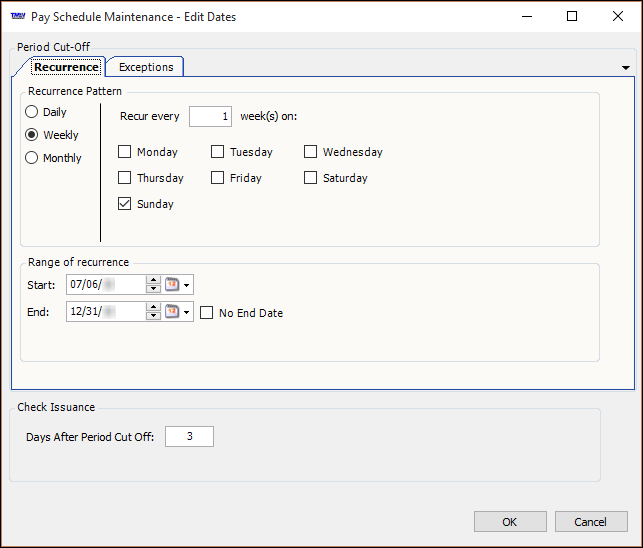This screenshot has width=643, height=548.
Task: Increase the Start date with up spinner
Action: [x=153, y=281]
